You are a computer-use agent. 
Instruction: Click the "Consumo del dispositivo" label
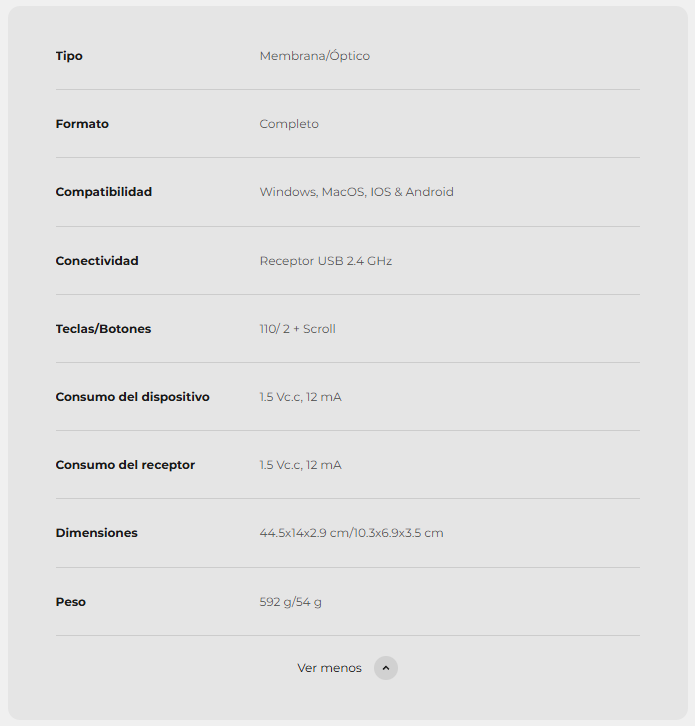point(132,397)
